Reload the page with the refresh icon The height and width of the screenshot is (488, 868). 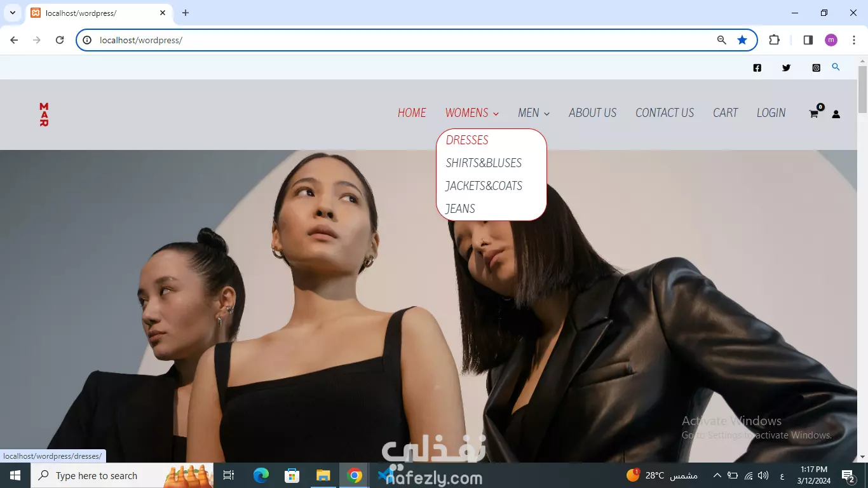click(60, 40)
